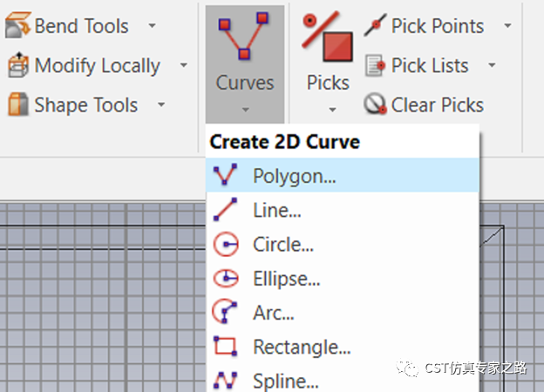
Task: Choose Line... in the curve menu
Action: click(x=343, y=210)
